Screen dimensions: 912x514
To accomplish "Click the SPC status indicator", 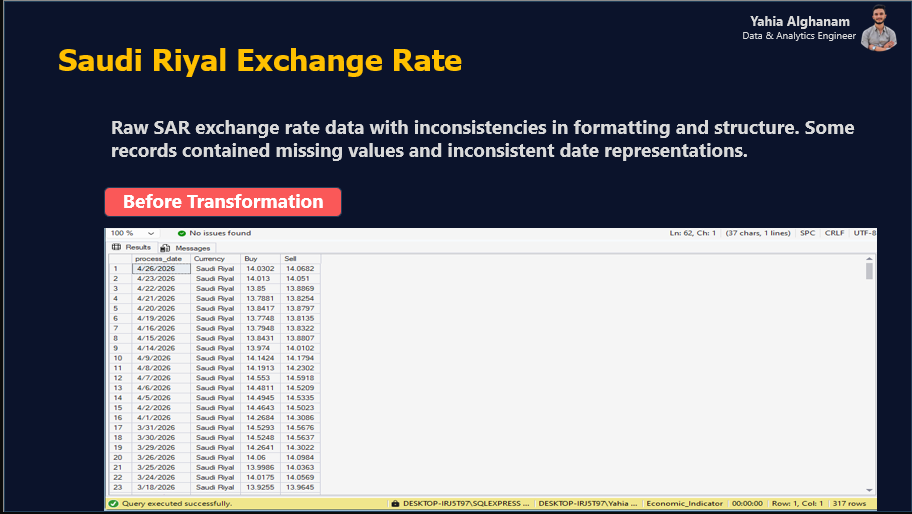I will [x=807, y=233].
